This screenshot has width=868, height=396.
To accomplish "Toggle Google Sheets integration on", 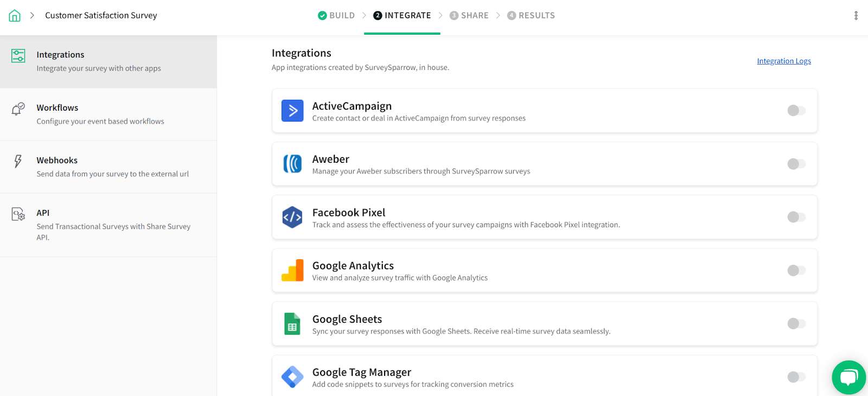I will tap(796, 324).
